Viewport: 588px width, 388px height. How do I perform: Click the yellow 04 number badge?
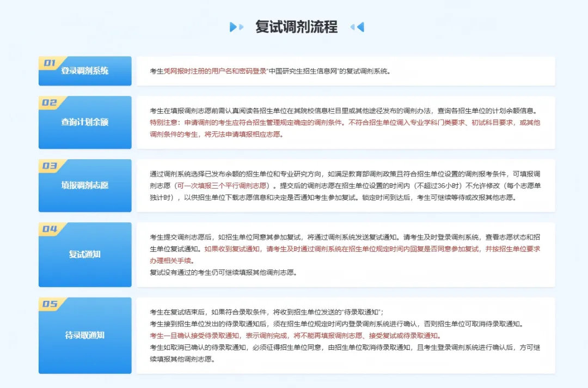click(x=50, y=229)
